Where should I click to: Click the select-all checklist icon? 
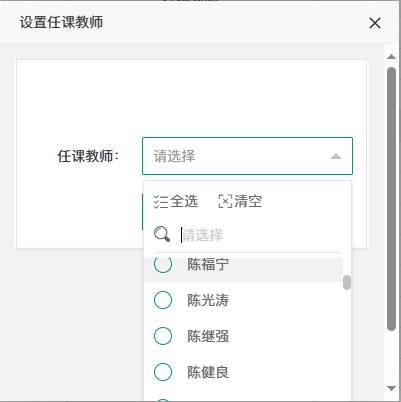click(x=161, y=202)
